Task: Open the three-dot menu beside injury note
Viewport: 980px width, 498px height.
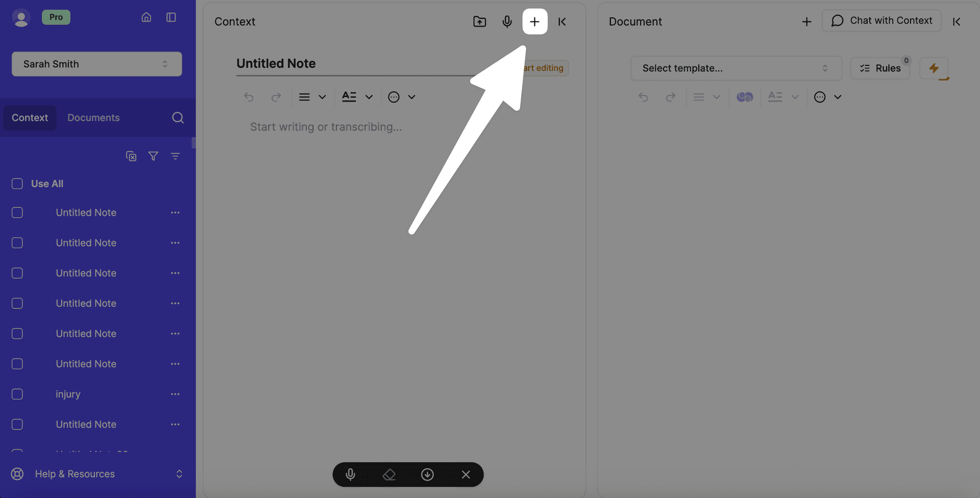Action: (x=175, y=394)
